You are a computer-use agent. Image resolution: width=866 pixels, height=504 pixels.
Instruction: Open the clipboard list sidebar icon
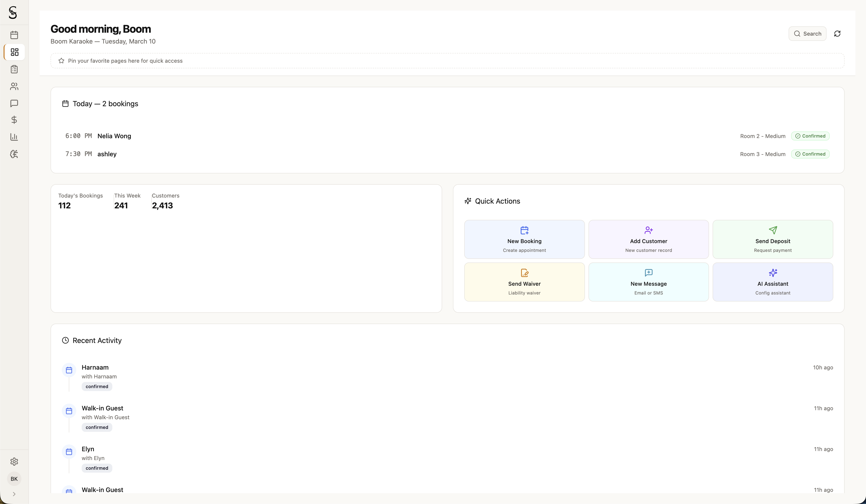[x=14, y=69]
